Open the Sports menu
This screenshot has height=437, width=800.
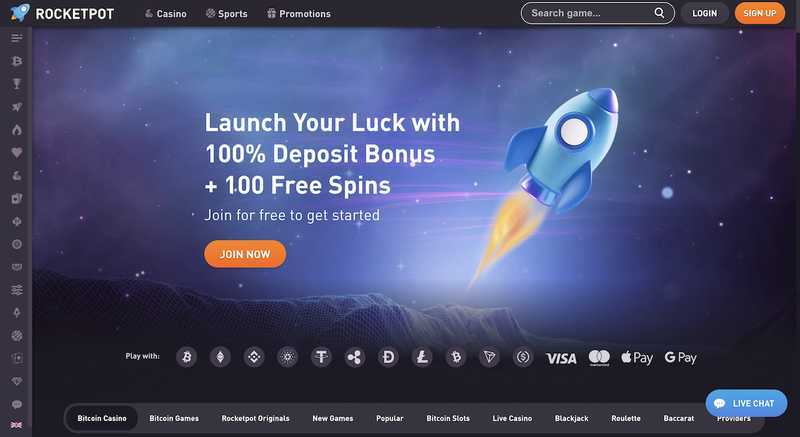pos(227,14)
